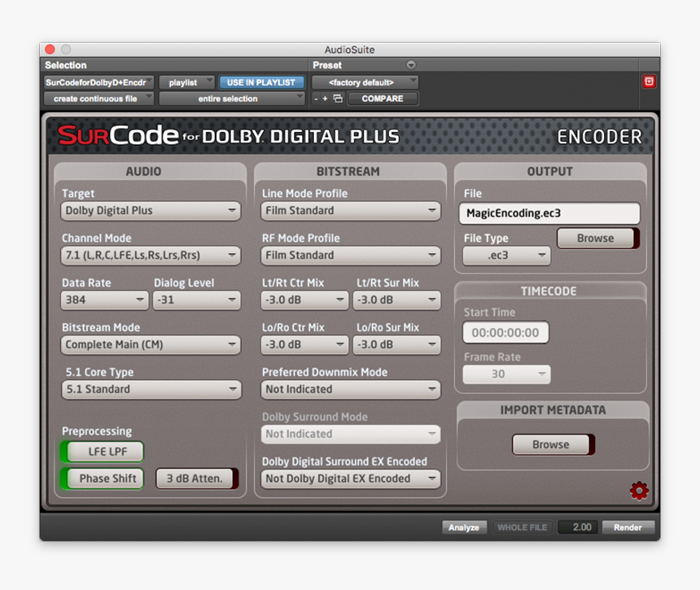This screenshot has height=590, width=700.
Task: Open the Channel Mode 7.1 dropdown
Action: tap(151, 256)
